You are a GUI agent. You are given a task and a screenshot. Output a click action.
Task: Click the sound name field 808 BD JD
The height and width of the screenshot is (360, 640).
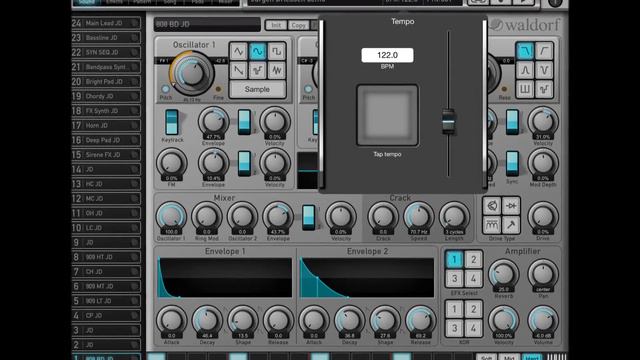click(207, 24)
